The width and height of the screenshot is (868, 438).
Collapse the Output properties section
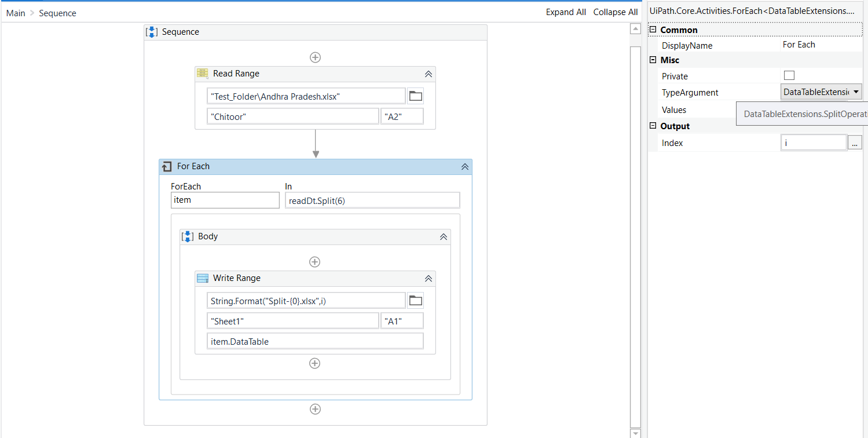click(x=653, y=126)
